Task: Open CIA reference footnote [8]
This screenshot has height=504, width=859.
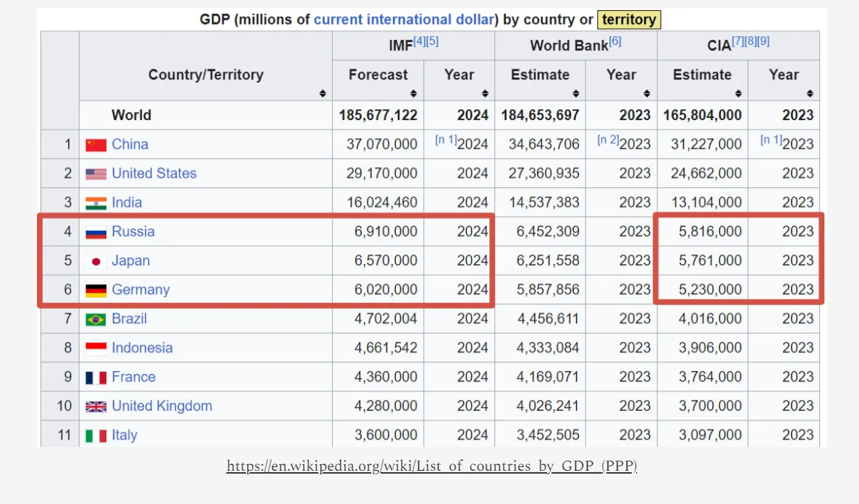Action: pyautogui.click(x=750, y=41)
